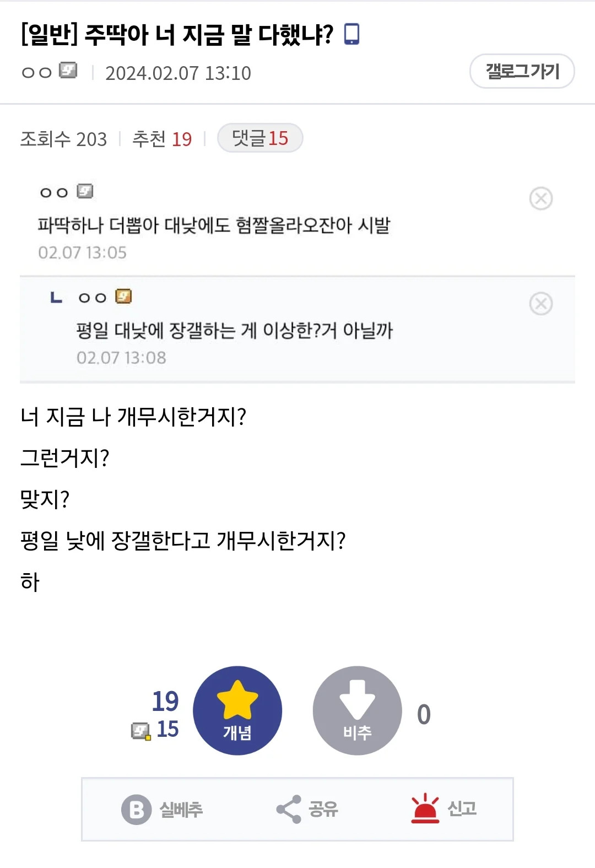This screenshot has width=595, height=868.
Task: Click the 추천 19 count in stats row
Action: point(162,139)
